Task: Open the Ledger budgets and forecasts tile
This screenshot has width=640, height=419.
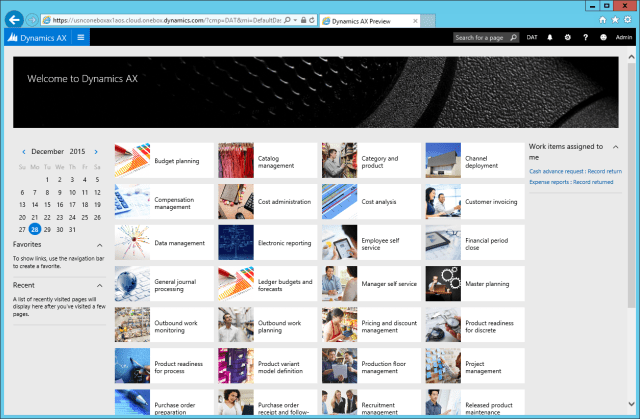Action: (267, 284)
